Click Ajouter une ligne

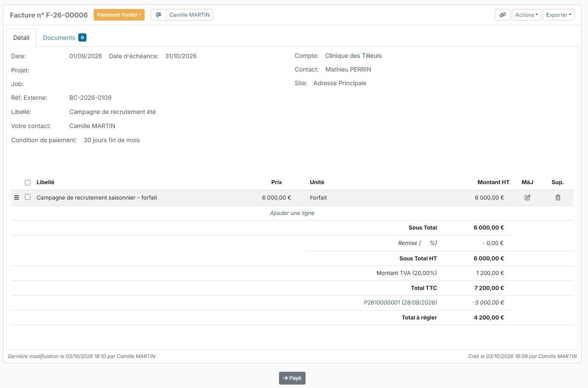tap(292, 213)
